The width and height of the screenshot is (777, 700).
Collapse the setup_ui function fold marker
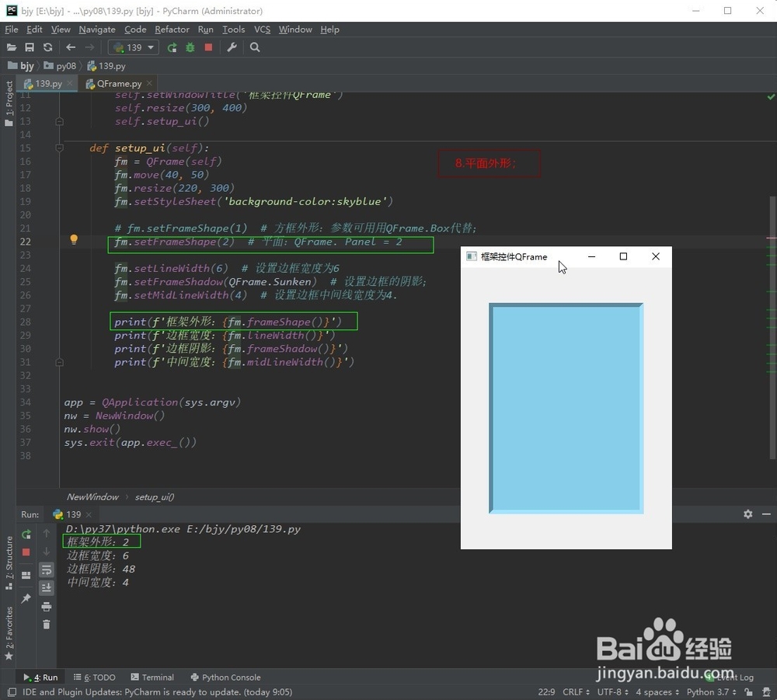(60, 148)
